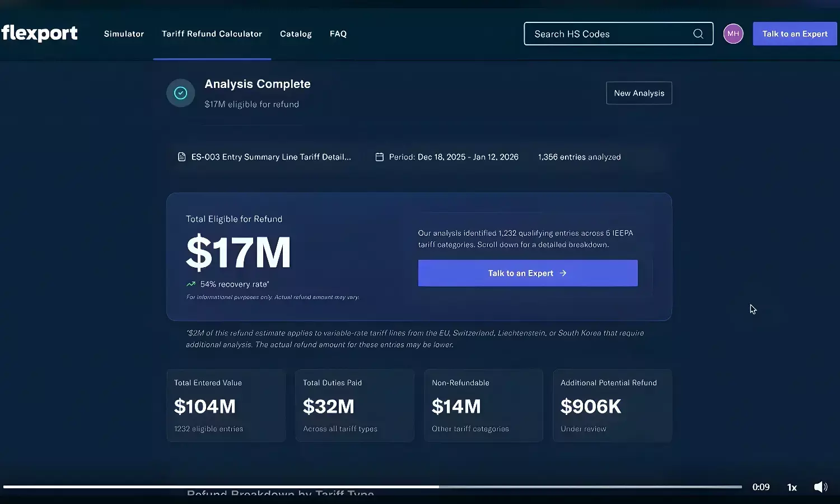Change the 1x playback speed
840x504 pixels.
tap(792, 487)
